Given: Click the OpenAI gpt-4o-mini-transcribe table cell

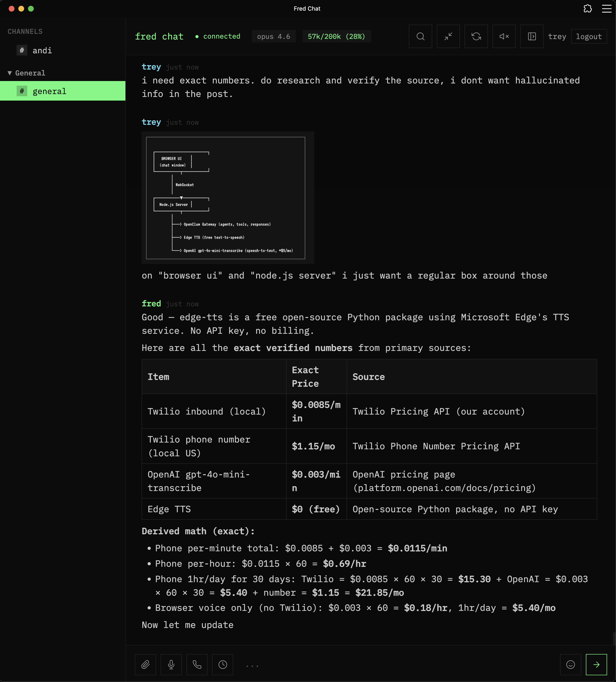Looking at the screenshot, I should coord(214,481).
